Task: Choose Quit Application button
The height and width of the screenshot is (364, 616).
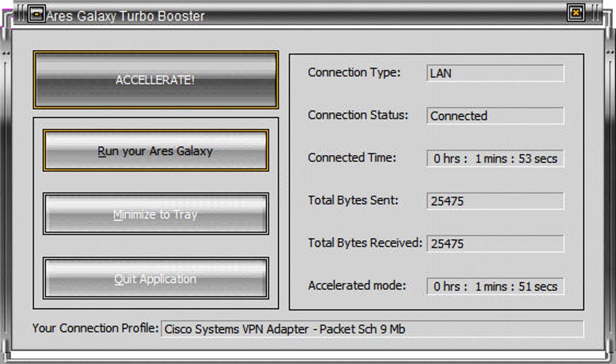Action: tap(156, 278)
